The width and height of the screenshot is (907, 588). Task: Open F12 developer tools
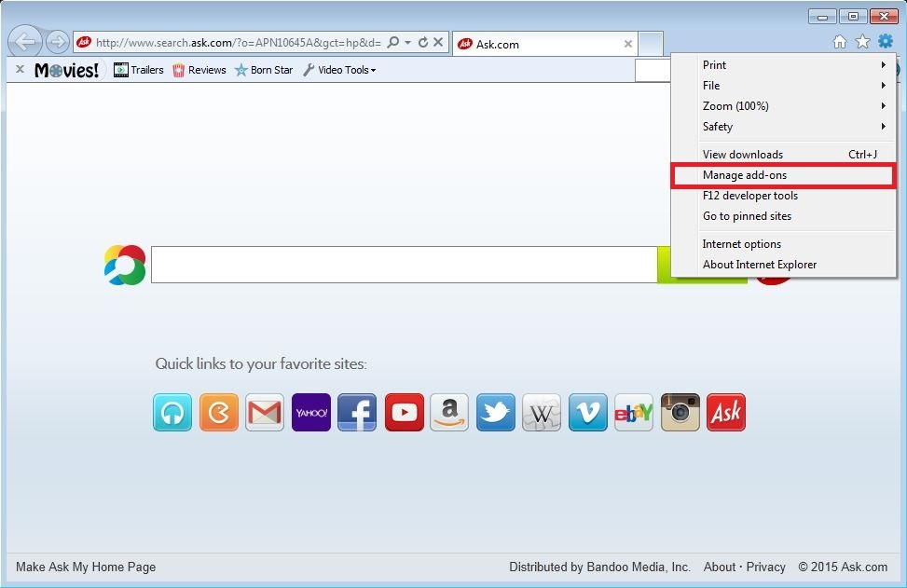[784, 196]
